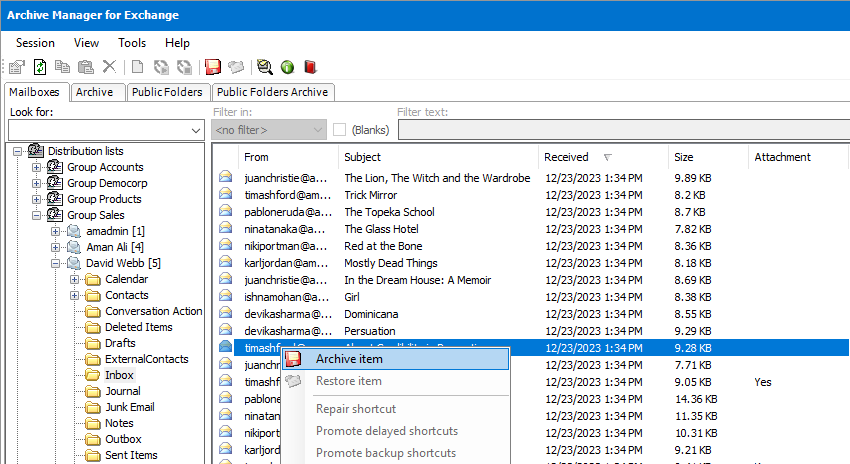The width and height of the screenshot is (850, 464).
Task: Toggle the Blanks checkbox
Action: tap(340, 130)
